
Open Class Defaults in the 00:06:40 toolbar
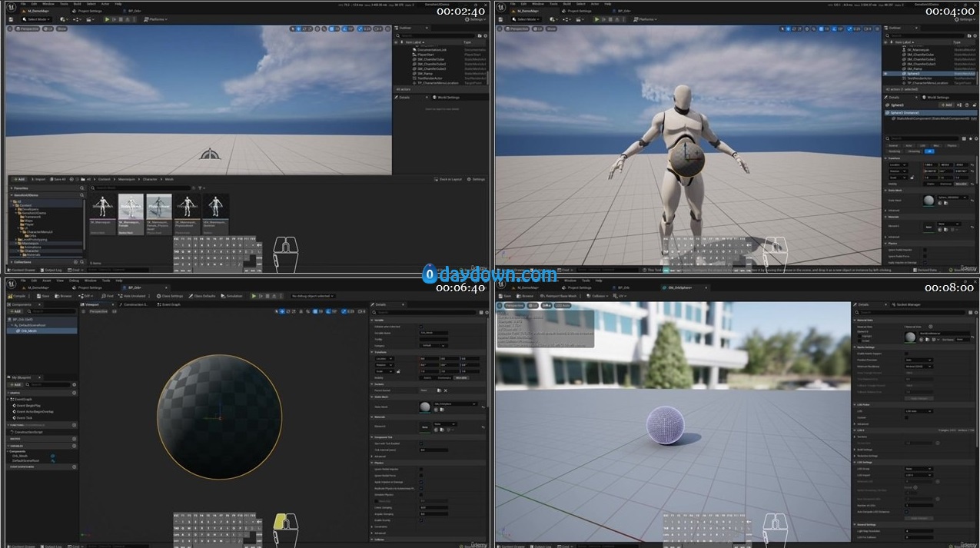pos(202,296)
